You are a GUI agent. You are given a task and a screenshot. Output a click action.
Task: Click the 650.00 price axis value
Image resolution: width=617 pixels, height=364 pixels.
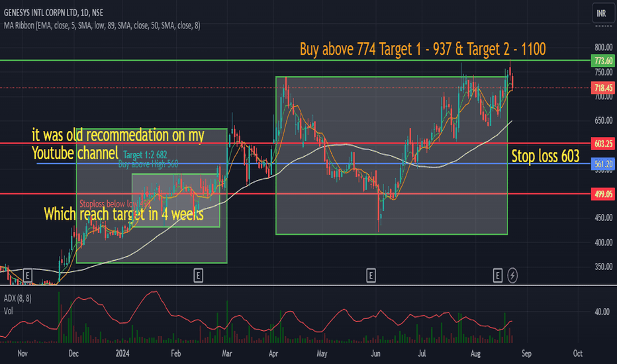pos(603,120)
